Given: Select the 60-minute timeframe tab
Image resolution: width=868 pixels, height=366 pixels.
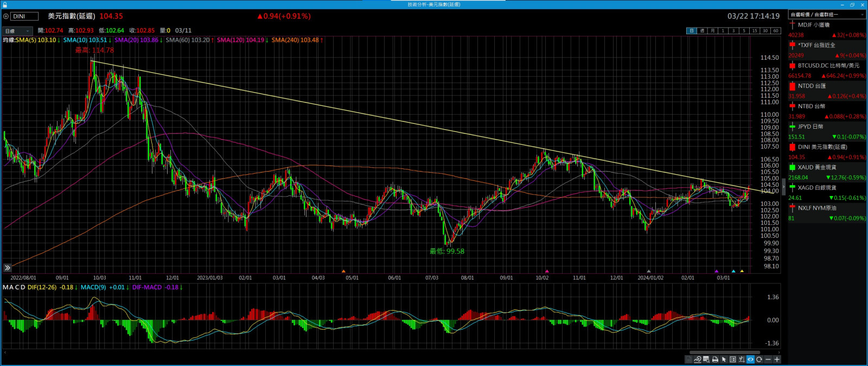Looking at the screenshot, I should click(775, 31).
